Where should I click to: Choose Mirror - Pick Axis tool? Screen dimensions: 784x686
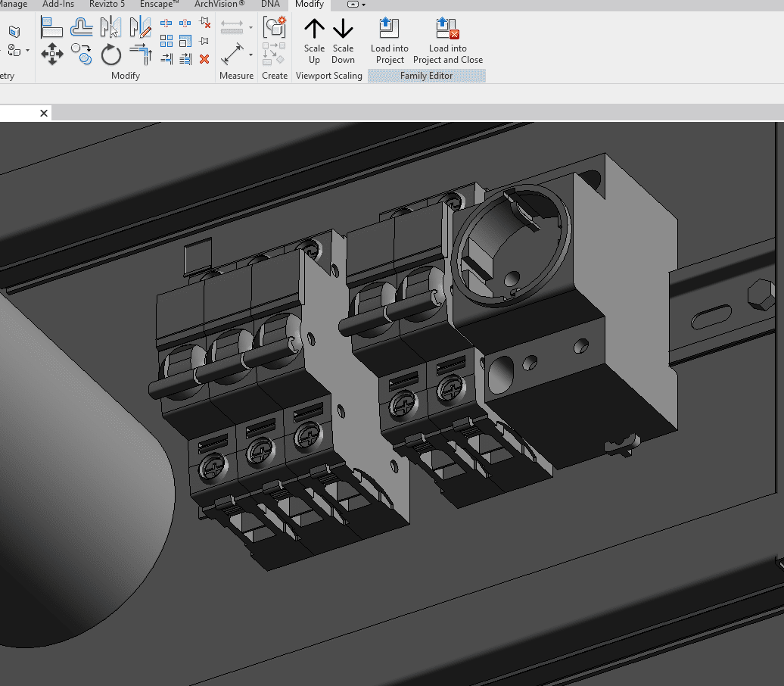tap(110, 28)
